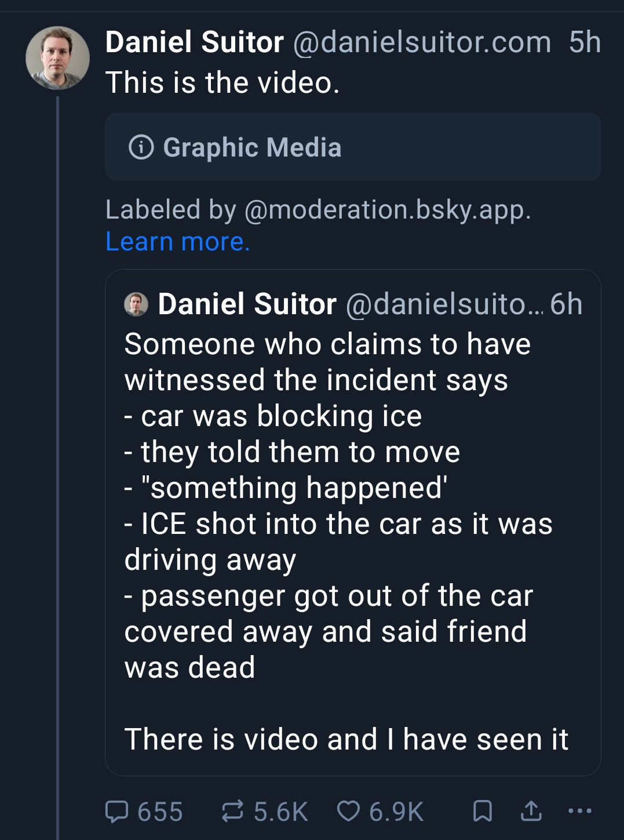Click the "This is the video." post text
The image size is (624, 840).
(222, 82)
